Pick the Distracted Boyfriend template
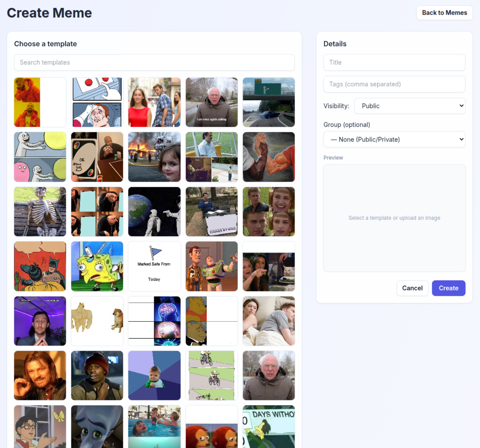 [154, 102]
